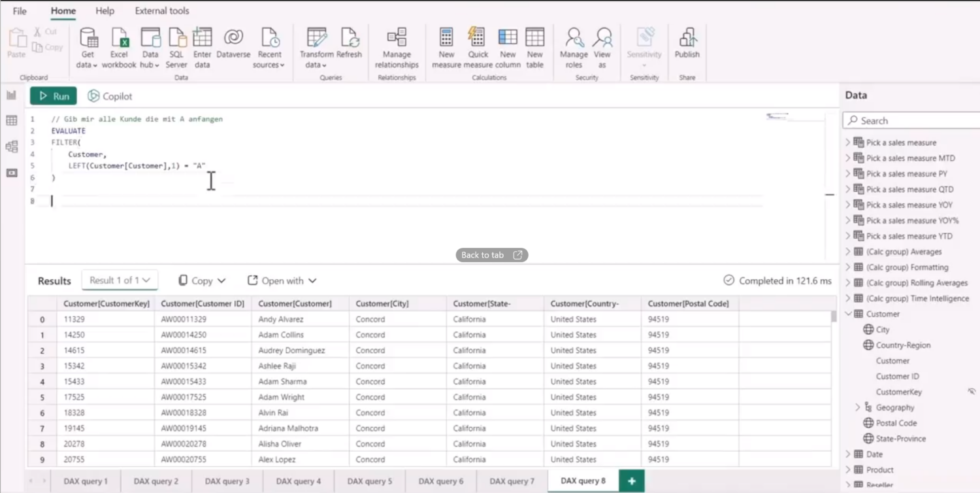Open the Copy results dropdown

click(x=201, y=280)
